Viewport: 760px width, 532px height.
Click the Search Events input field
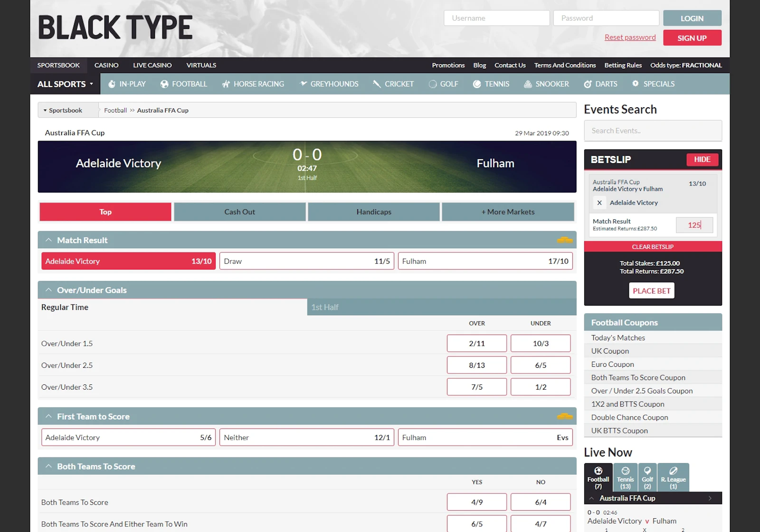(653, 131)
